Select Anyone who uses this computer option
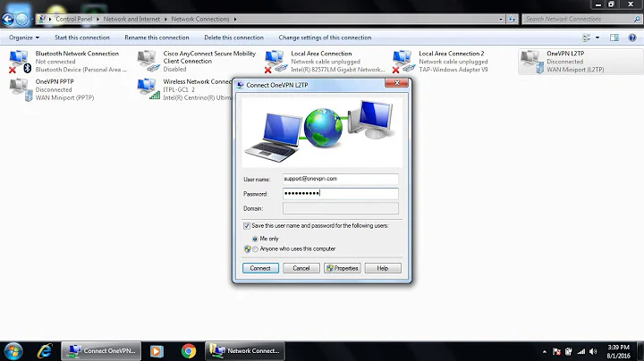644x361 pixels. (x=255, y=249)
